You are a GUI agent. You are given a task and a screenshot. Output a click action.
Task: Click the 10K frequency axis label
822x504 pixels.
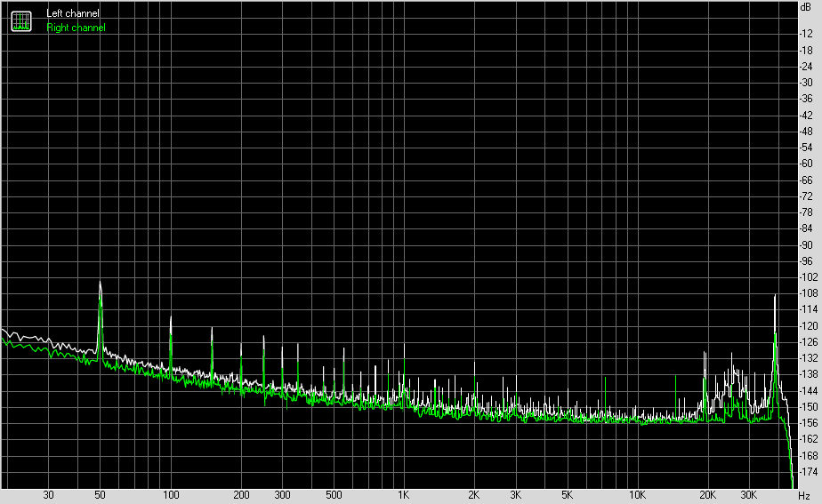pos(637,495)
